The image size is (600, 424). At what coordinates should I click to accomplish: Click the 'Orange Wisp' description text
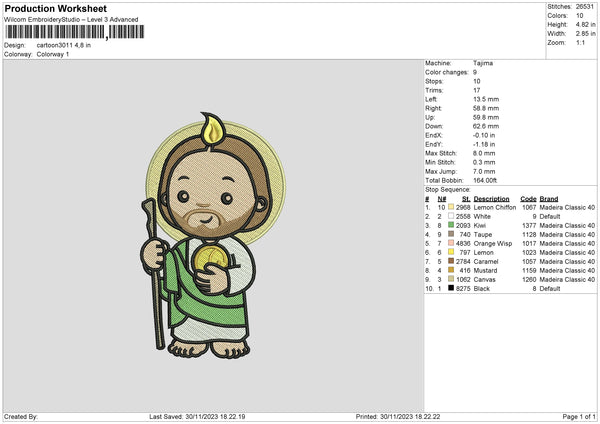[492, 243]
